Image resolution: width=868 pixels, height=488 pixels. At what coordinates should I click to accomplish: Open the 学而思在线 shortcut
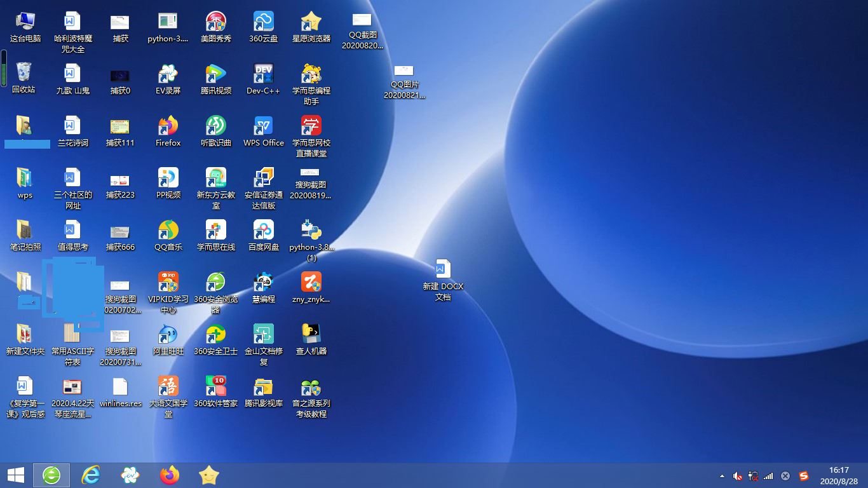(216, 236)
